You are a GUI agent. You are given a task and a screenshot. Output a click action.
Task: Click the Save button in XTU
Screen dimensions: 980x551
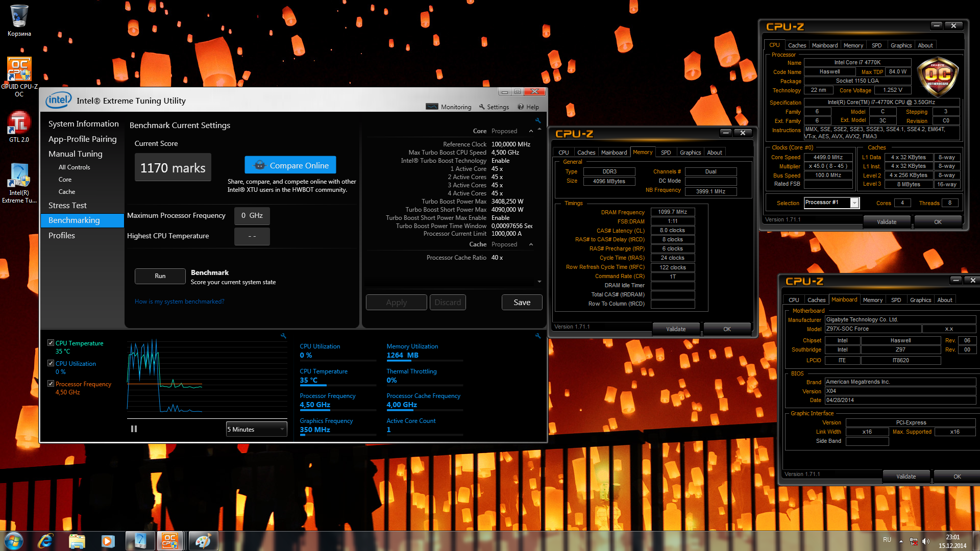pyautogui.click(x=522, y=303)
